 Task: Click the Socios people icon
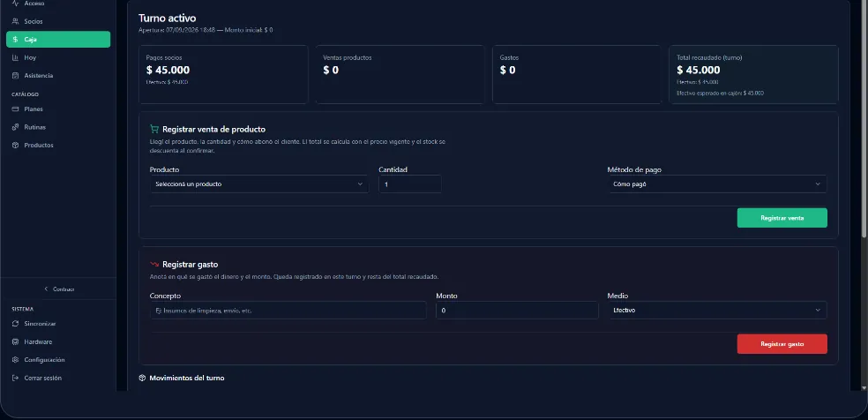coord(15,21)
